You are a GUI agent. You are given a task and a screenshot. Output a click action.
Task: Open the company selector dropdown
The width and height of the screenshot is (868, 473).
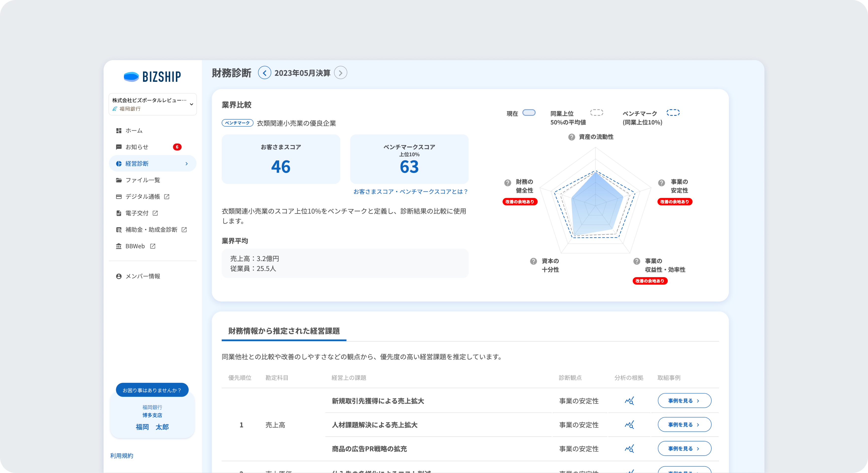tap(153, 104)
